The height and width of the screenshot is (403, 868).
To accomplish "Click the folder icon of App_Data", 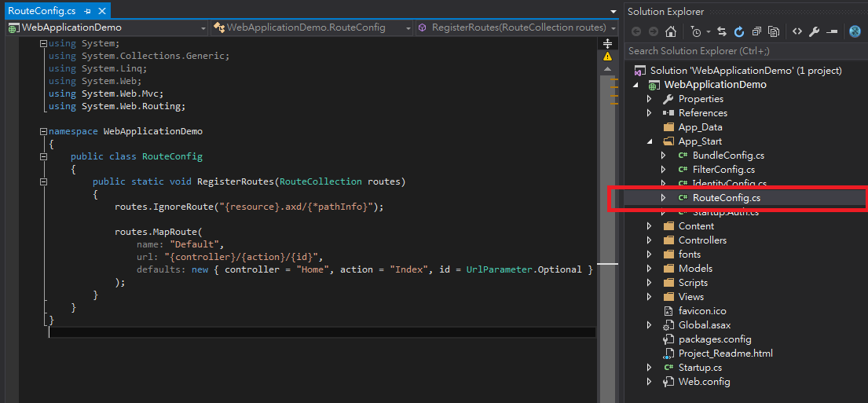I will coord(668,127).
